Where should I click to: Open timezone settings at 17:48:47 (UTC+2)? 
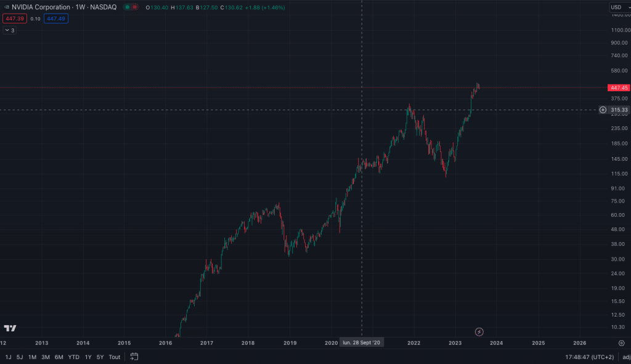click(590, 357)
